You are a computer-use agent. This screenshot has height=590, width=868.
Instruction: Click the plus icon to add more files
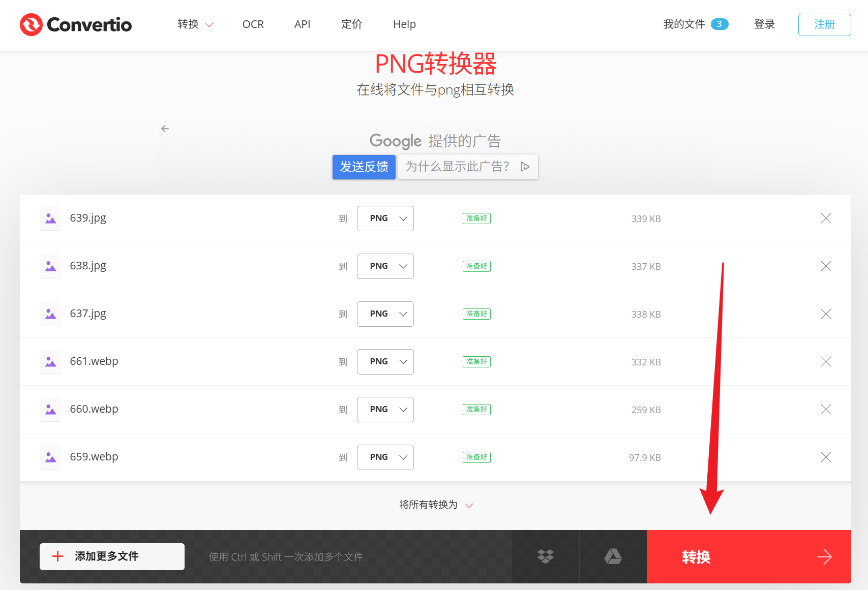57,556
